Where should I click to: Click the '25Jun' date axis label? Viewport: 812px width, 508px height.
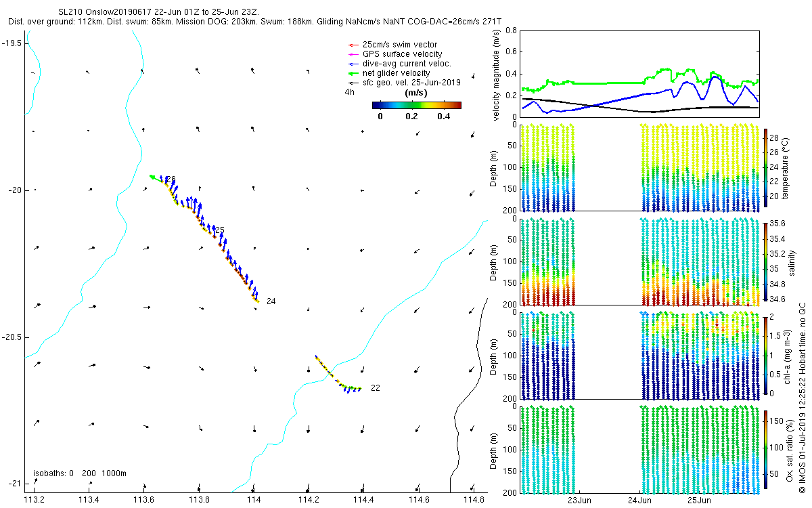(700, 501)
